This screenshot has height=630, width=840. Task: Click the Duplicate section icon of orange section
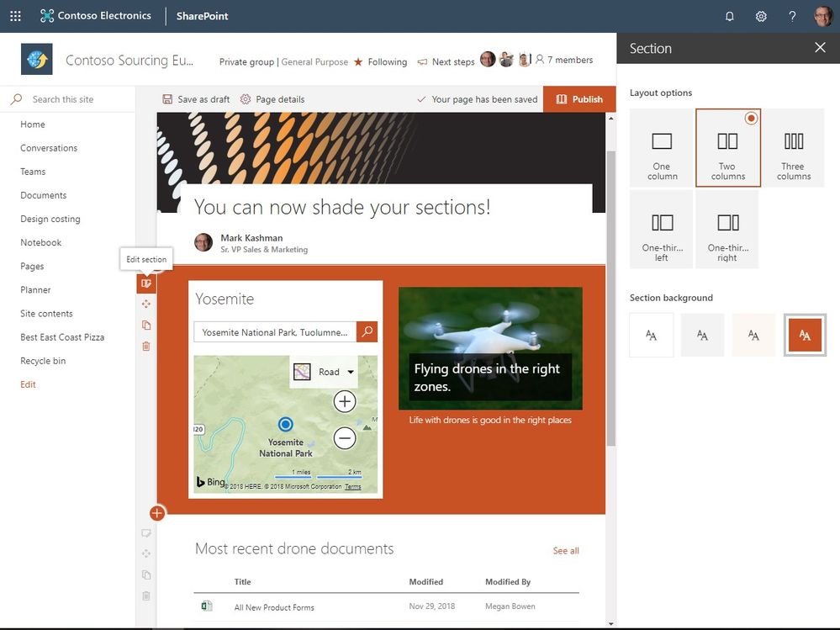146,326
